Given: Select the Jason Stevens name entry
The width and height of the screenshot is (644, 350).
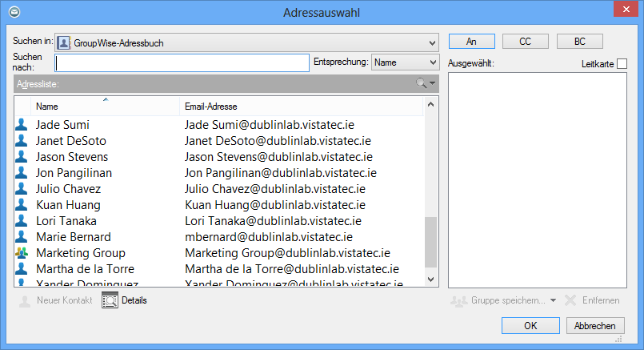Looking at the screenshot, I should (72, 157).
